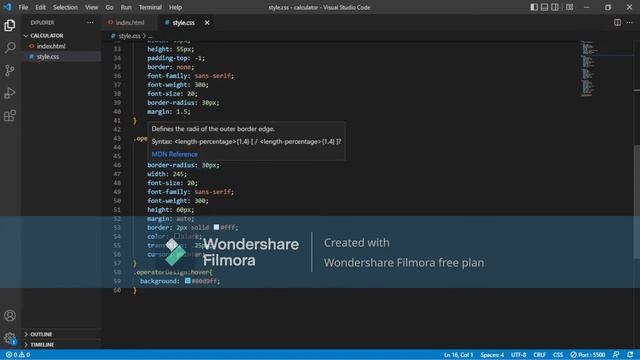Click the VS Code logo icon

7,7
